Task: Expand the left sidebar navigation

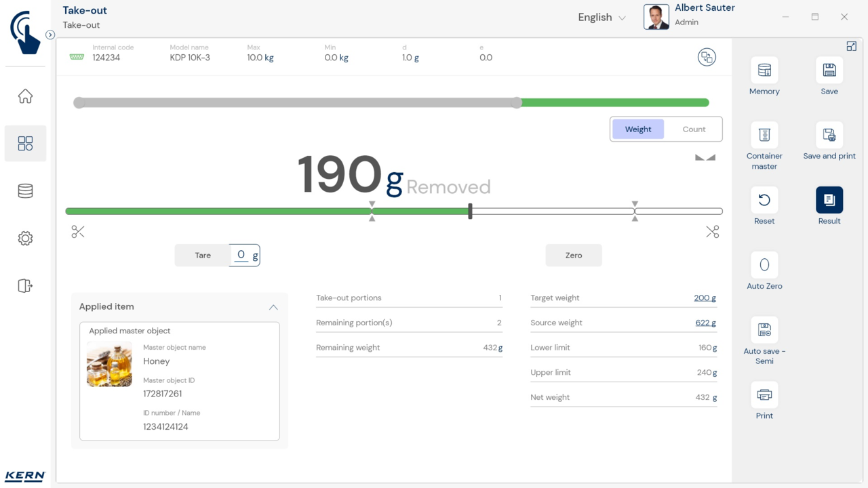Action: point(50,35)
